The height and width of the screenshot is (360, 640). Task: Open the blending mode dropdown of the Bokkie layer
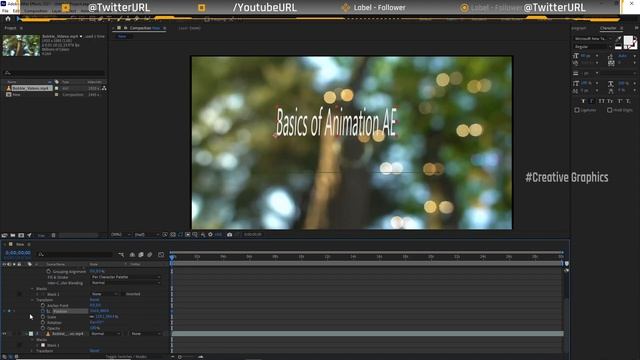coord(106,334)
